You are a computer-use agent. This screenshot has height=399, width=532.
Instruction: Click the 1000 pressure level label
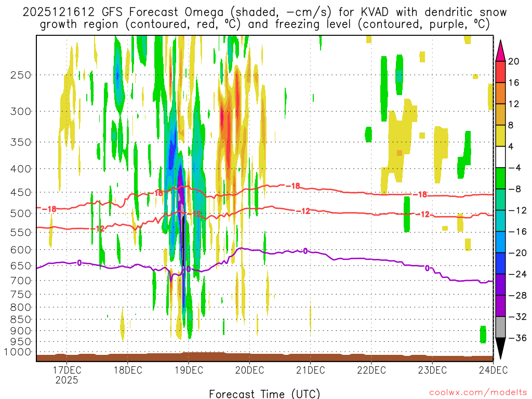18,352
